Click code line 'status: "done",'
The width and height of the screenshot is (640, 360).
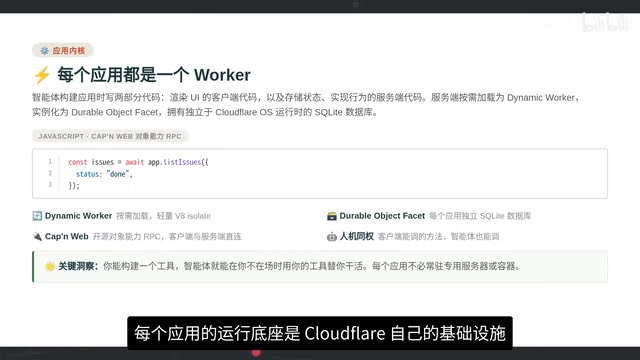pos(104,174)
